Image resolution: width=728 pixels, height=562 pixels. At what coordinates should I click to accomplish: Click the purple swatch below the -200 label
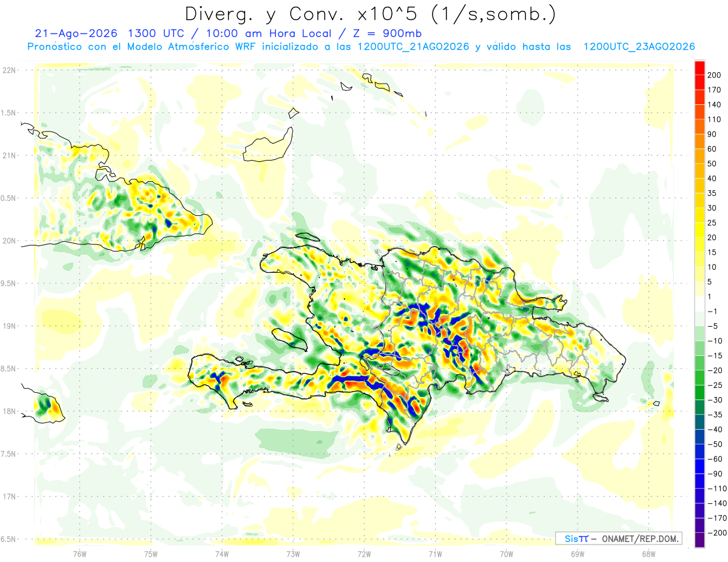(x=699, y=540)
